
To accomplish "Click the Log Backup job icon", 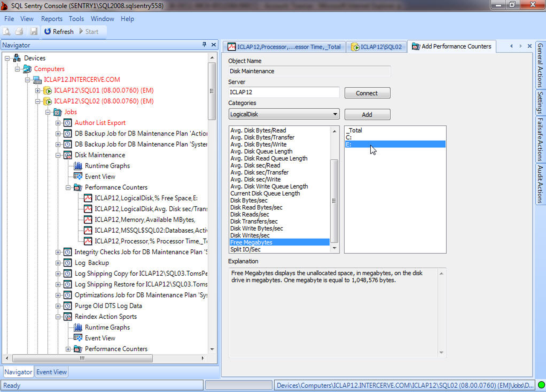I will [67, 263].
